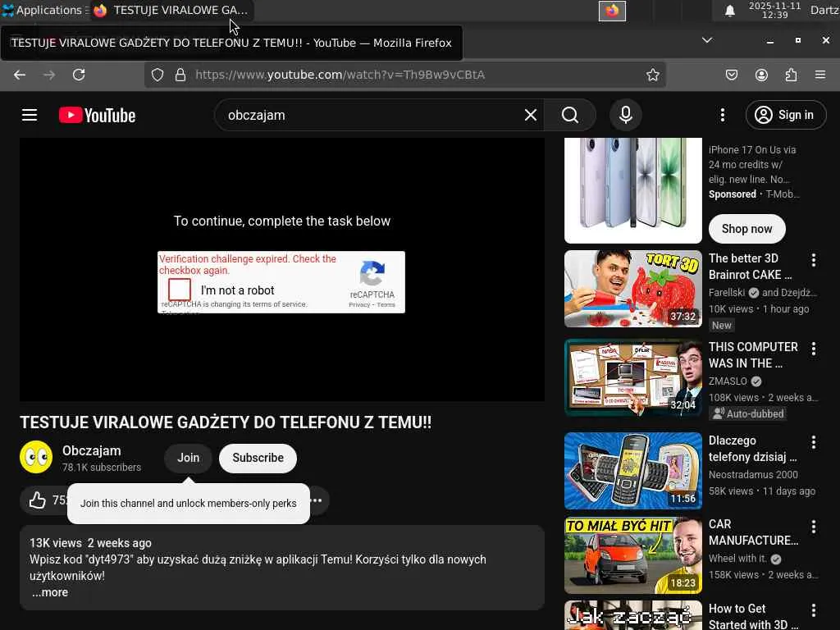This screenshot has width=840, height=630.
Task: Go back with browser back arrow
Action: (20, 75)
